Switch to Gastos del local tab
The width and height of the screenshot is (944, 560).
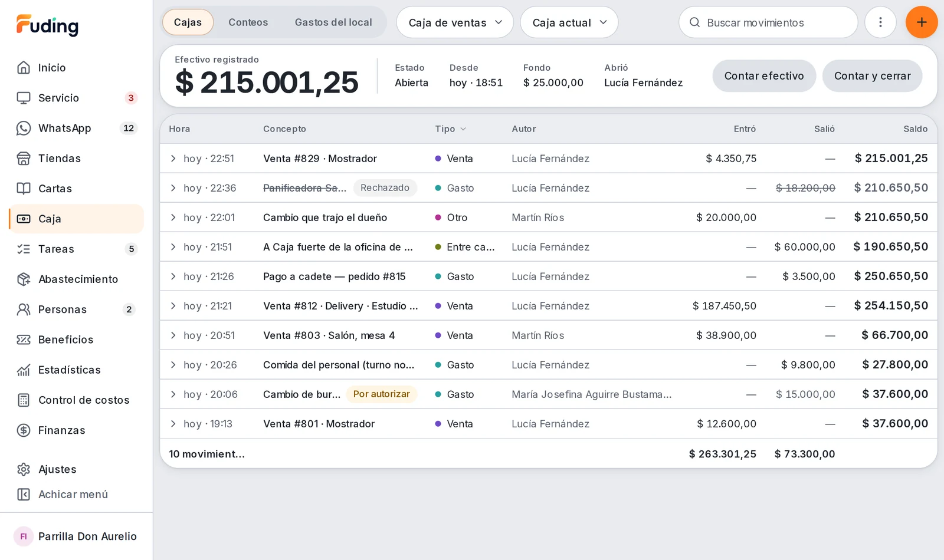[x=333, y=22]
